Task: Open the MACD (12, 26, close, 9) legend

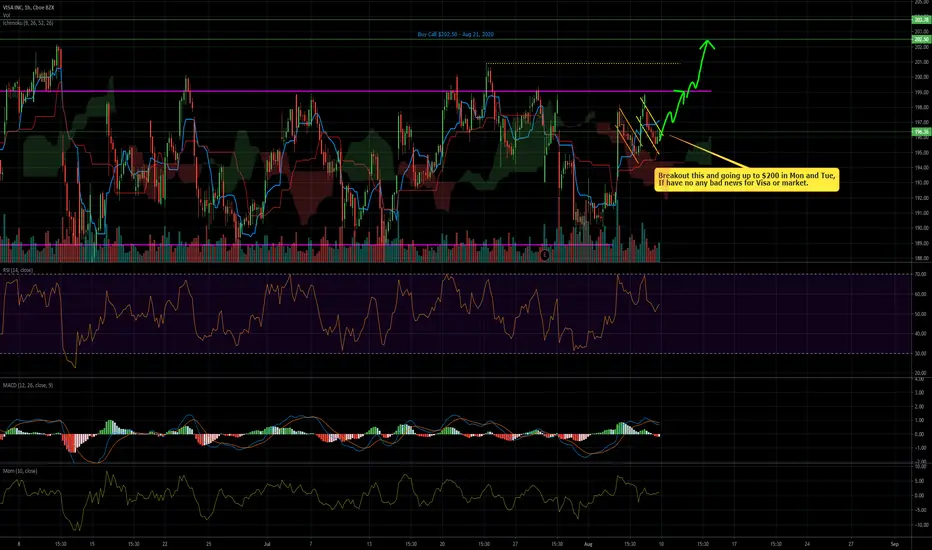Action: [28, 385]
